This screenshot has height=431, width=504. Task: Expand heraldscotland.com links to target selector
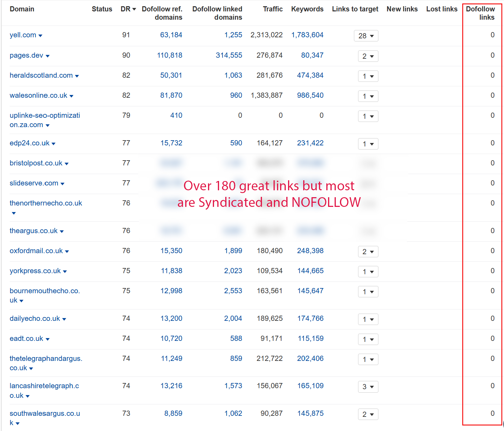tap(368, 76)
